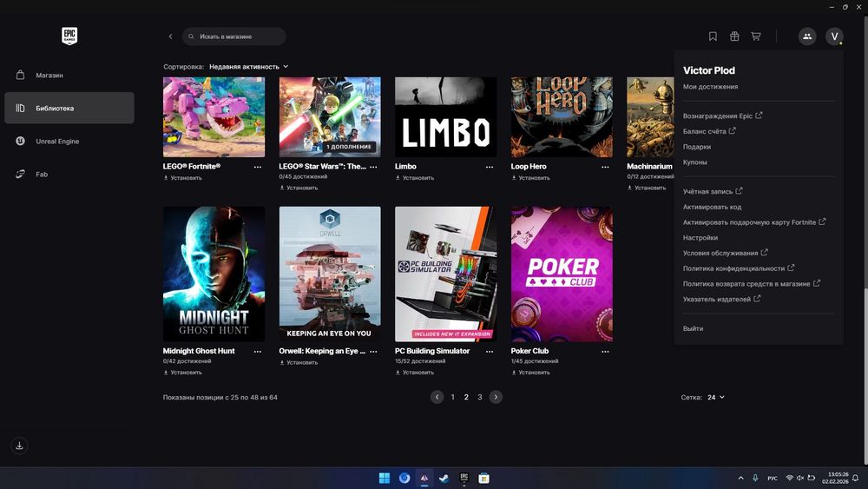
Task: Open options menu for Midnight Ghost Hunt
Action: (258, 351)
